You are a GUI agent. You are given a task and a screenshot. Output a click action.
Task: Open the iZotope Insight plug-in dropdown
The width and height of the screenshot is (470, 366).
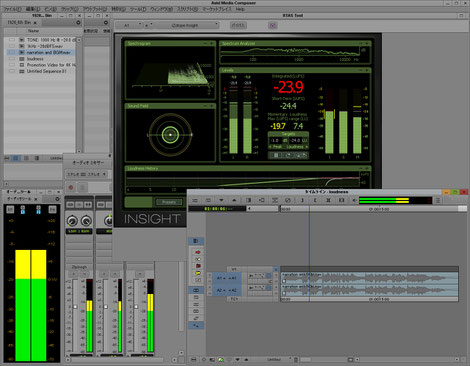(x=187, y=25)
